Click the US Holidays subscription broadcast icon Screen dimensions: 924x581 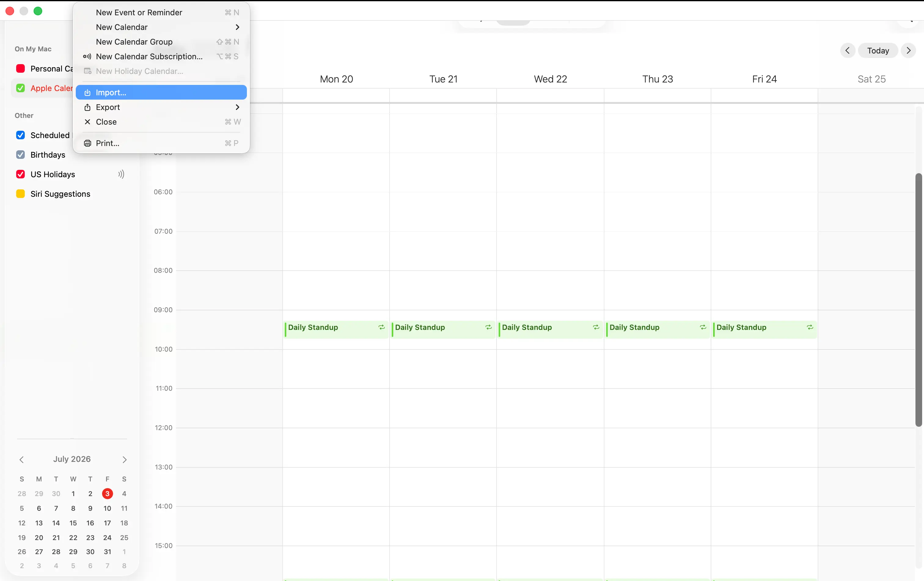(x=121, y=174)
